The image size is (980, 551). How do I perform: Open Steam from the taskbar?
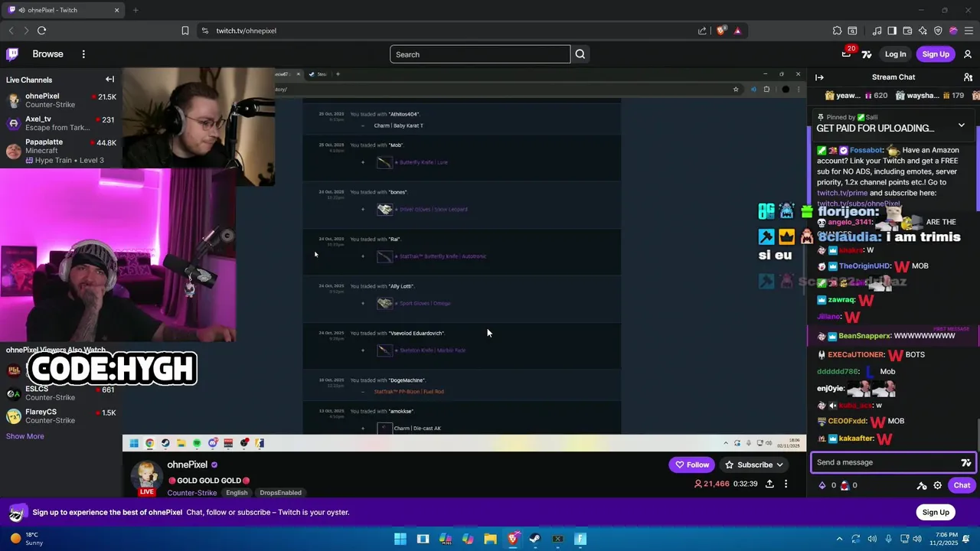535,539
